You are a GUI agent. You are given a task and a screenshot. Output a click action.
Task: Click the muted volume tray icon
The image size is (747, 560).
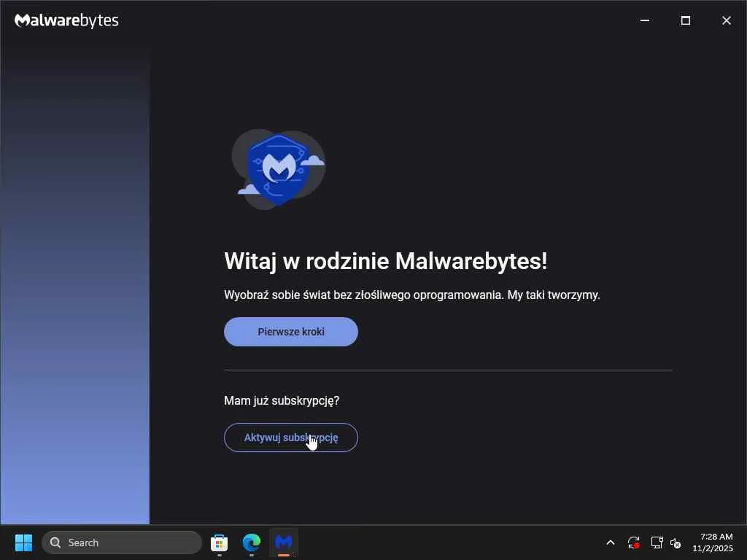click(x=676, y=542)
